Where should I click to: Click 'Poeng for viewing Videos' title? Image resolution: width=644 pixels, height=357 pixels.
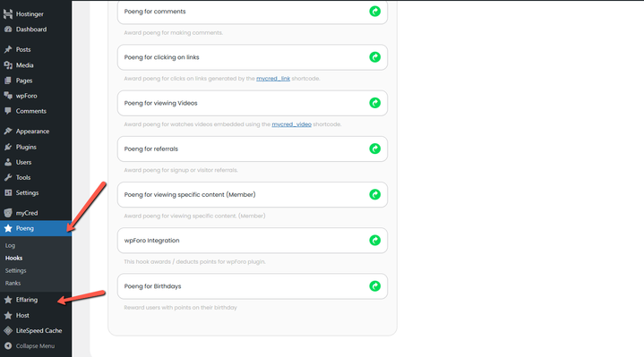160,103
